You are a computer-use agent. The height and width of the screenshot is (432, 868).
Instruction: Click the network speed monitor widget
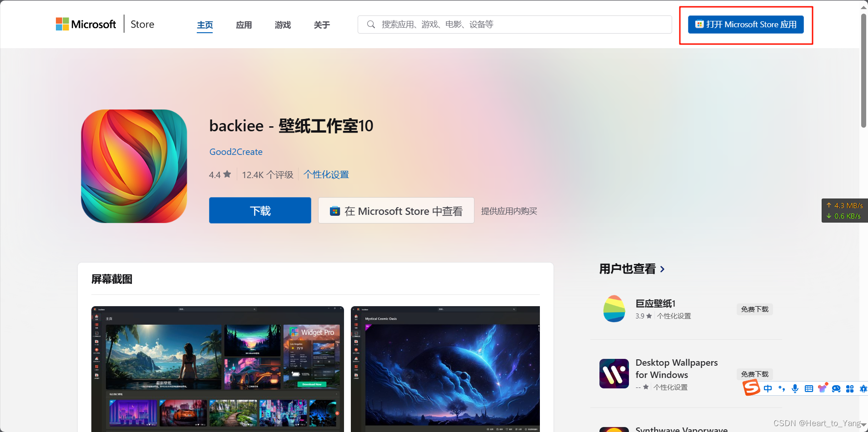tap(845, 211)
